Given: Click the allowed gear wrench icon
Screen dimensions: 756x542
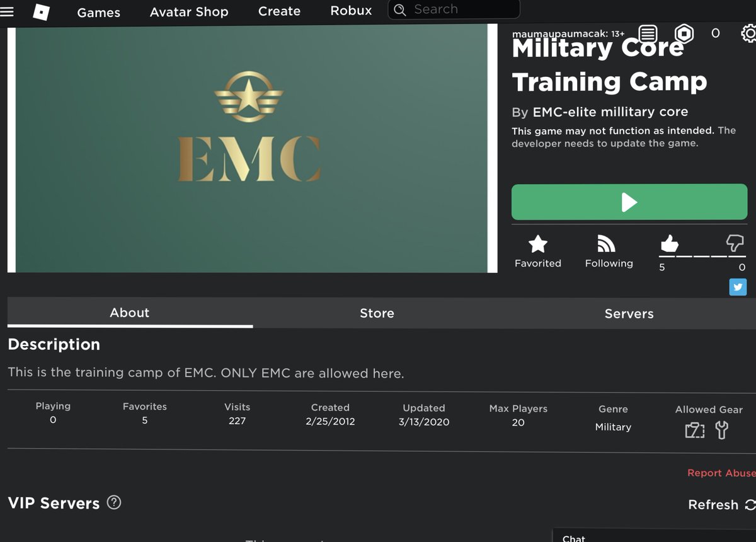Looking at the screenshot, I should click(722, 430).
